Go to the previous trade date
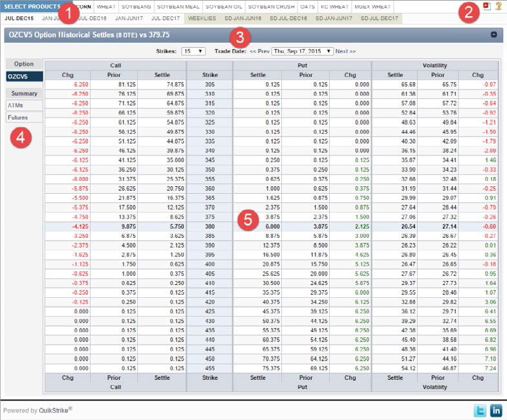 coord(259,51)
